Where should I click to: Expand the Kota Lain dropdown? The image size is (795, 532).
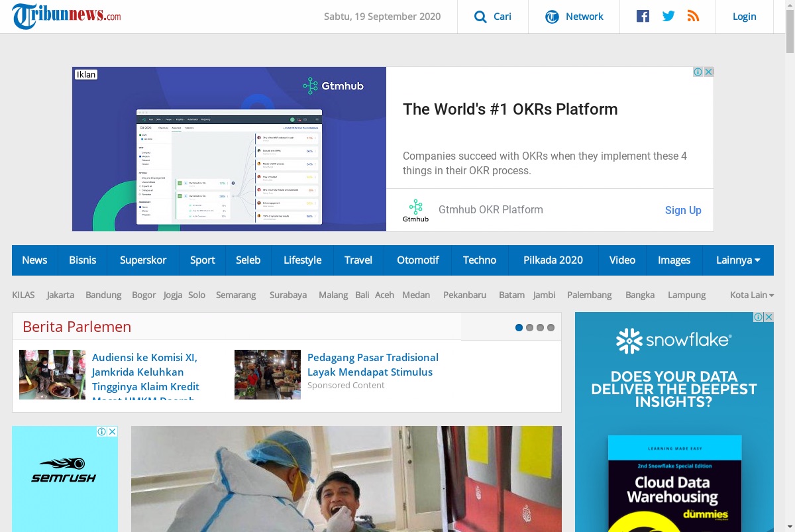pyautogui.click(x=752, y=295)
